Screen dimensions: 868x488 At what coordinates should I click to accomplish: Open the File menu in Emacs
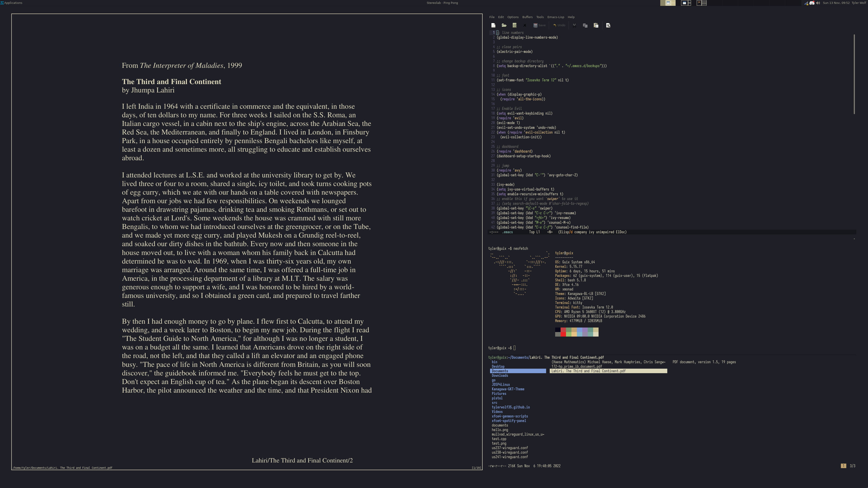(x=492, y=17)
